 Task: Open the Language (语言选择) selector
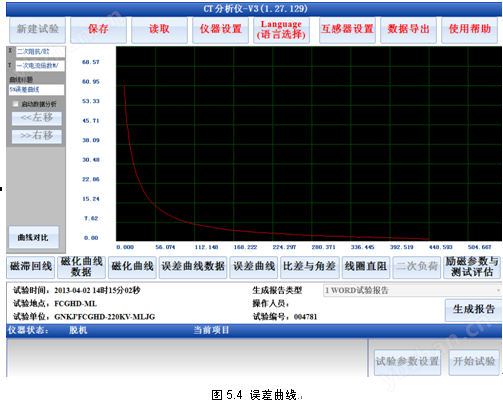coord(281,30)
